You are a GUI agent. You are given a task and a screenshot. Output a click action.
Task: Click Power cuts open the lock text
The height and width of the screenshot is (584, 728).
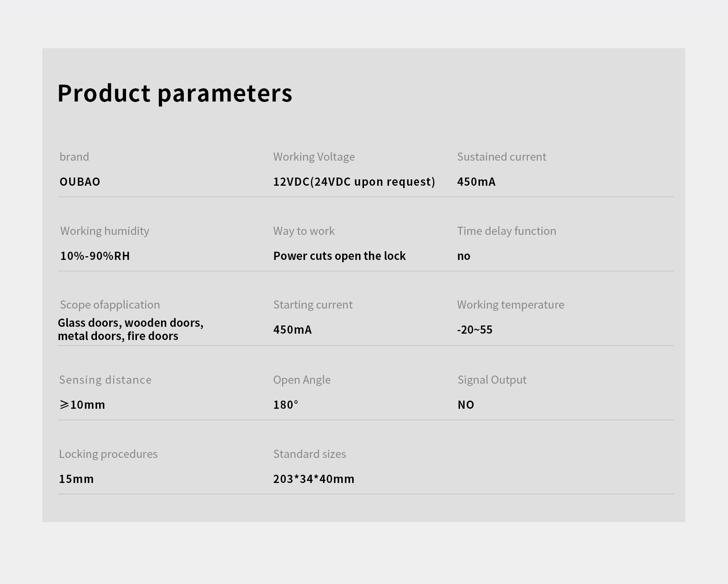tap(339, 256)
